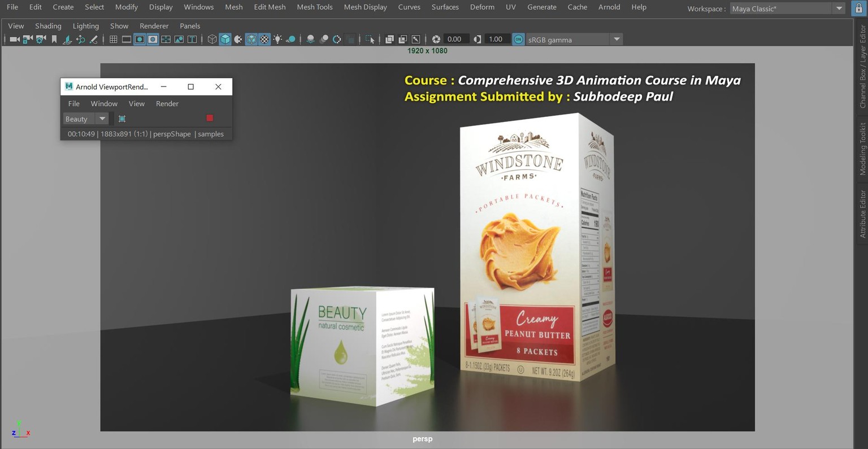The height and width of the screenshot is (449, 868).
Task: Switch the viewport to Wireframe shading
Action: 212,40
